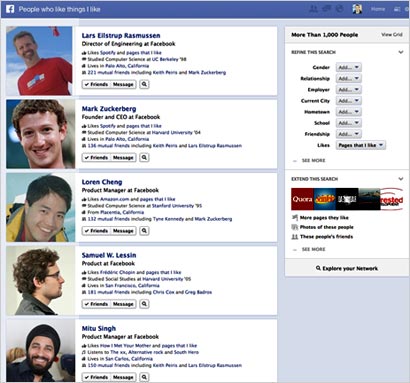
Task: Message Mitu Singh
Action: pos(123,377)
